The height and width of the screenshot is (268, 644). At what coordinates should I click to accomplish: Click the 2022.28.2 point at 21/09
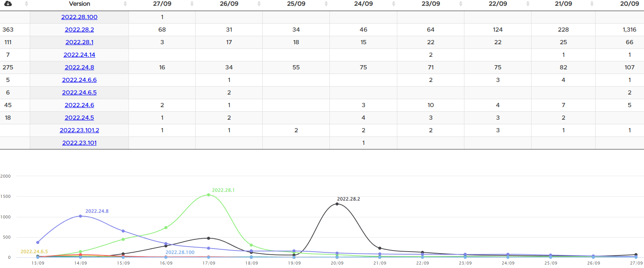380,248
